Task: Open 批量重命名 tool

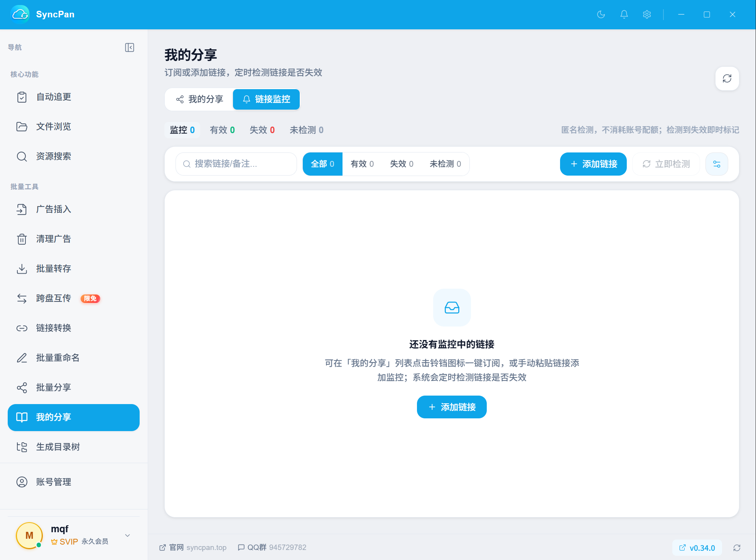Action: (x=74, y=358)
